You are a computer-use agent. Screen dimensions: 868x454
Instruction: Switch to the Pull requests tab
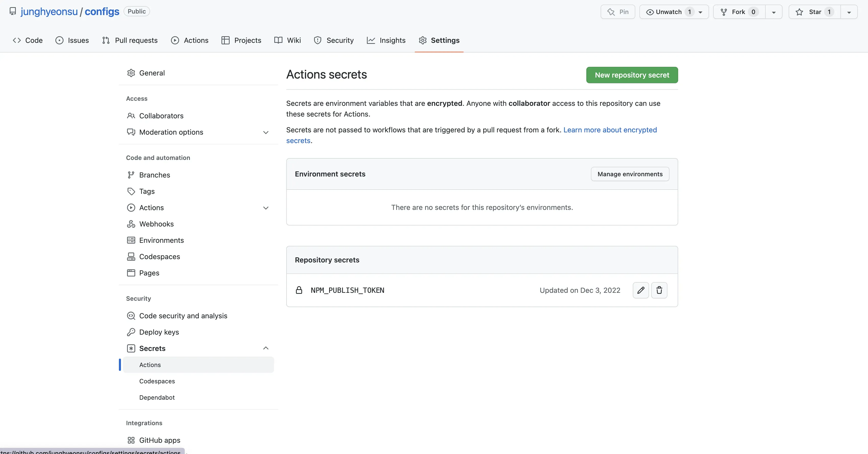(130, 40)
